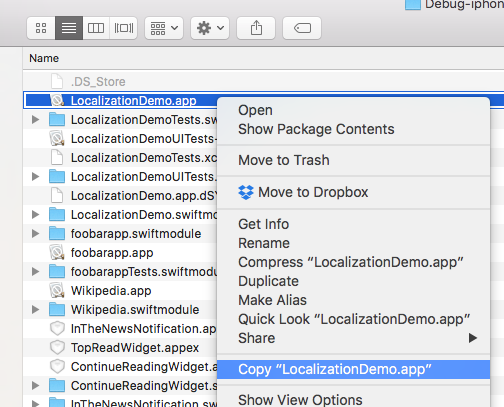Click the LocalizationDemoTests.sw folder icon
Image resolution: width=504 pixels, height=407 pixels.
[x=57, y=120]
